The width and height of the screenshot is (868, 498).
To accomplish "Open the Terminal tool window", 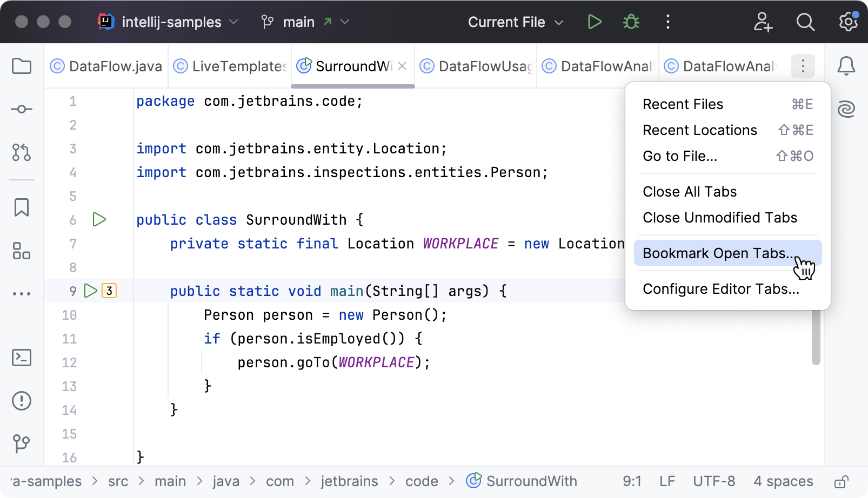I will click(x=22, y=358).
